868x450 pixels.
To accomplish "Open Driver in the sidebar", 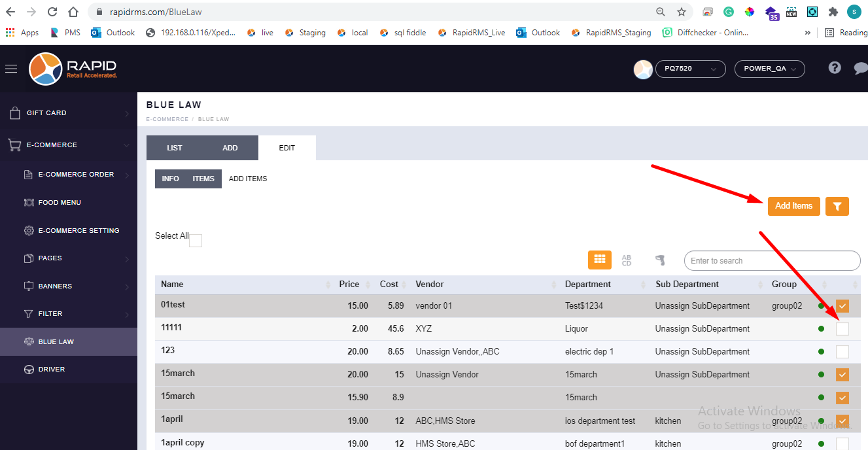I will [52, 370].
